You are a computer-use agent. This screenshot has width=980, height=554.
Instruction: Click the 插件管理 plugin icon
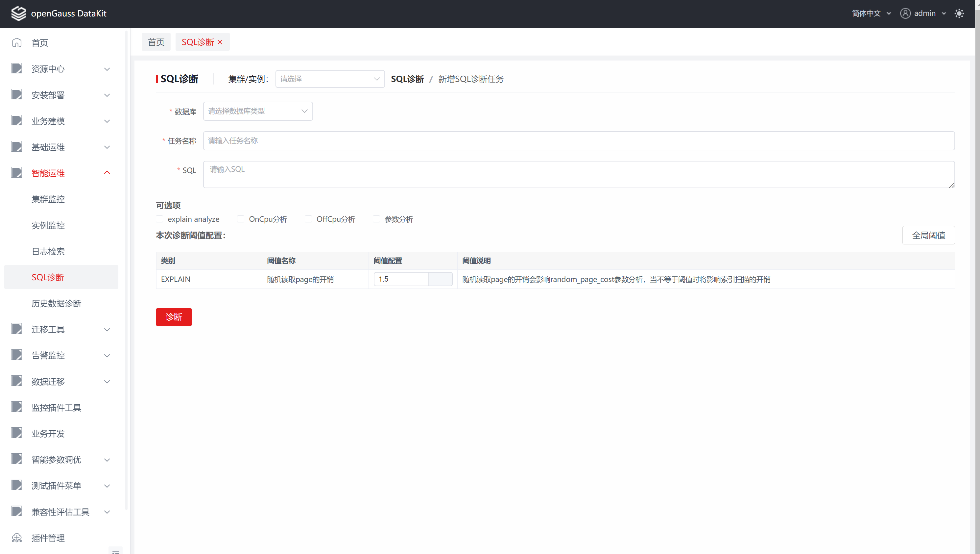(17, 538)
